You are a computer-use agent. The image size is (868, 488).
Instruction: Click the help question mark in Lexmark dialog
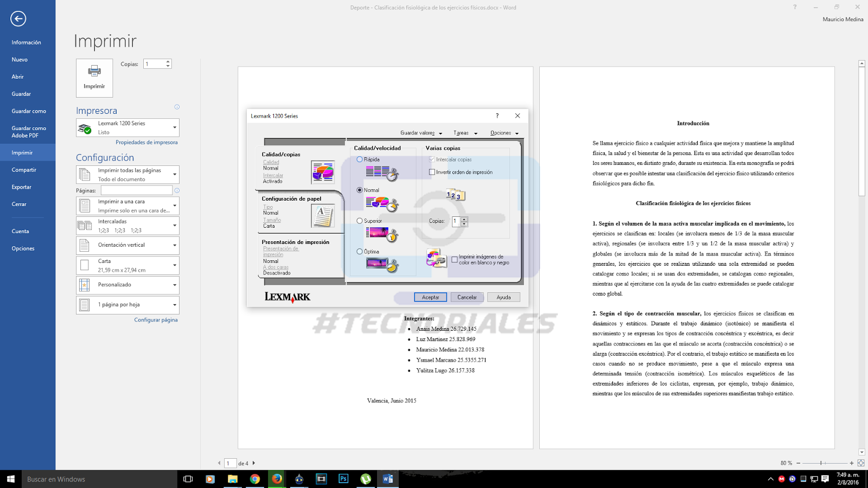point(497,115)
